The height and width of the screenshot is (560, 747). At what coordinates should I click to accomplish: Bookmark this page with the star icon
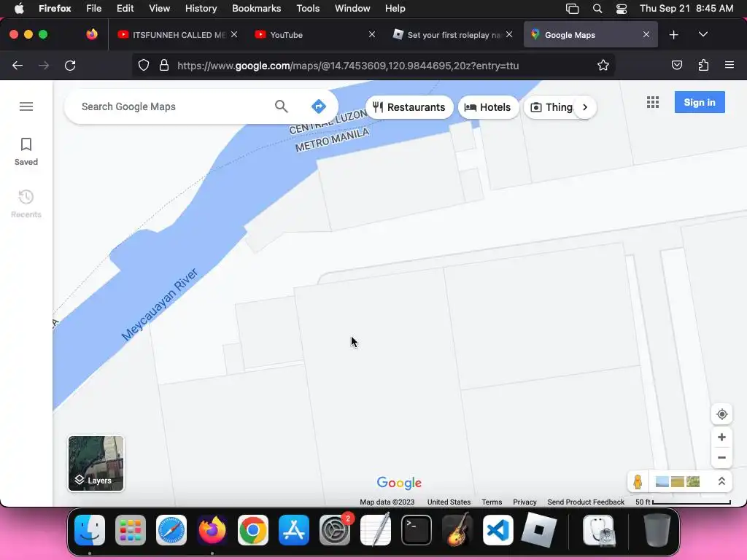[x=603, y=65]
